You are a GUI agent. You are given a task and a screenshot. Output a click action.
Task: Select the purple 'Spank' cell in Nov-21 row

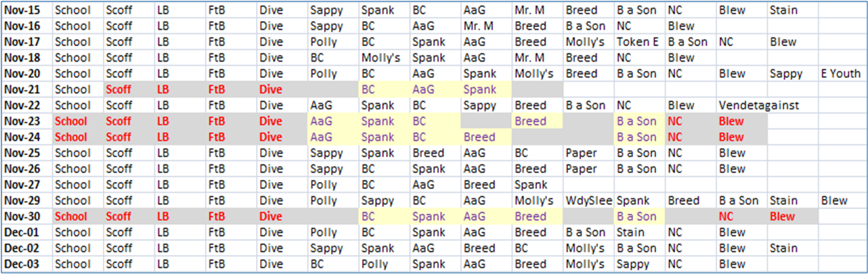(x=480, y=89)
